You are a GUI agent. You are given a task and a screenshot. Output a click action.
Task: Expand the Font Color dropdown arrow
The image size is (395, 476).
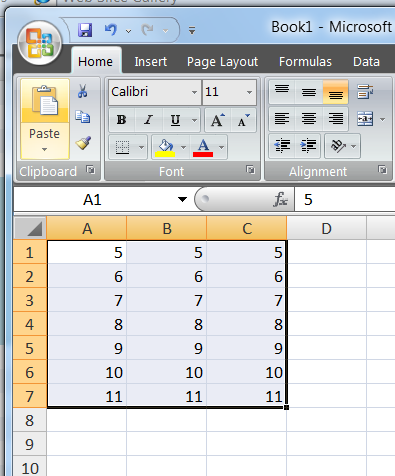pyautogui.click(x=221, y=147)
